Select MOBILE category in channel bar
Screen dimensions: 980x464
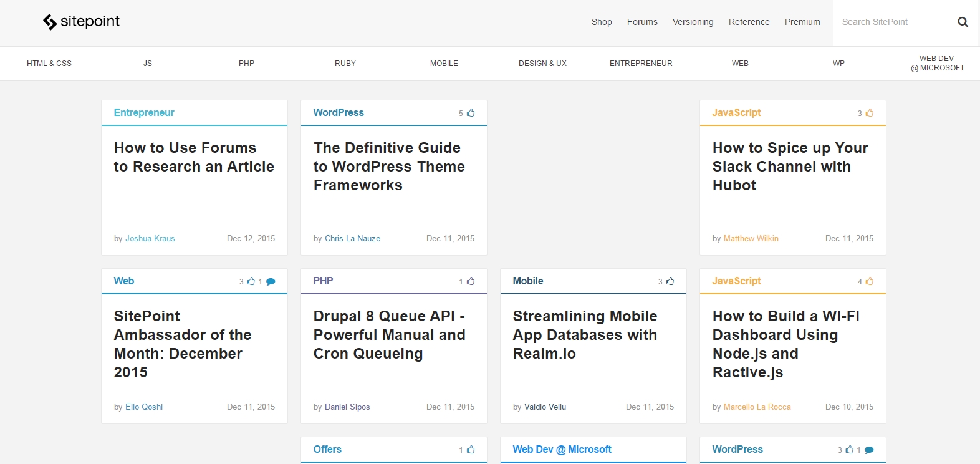pyautogui.click(x=444, y=64)
